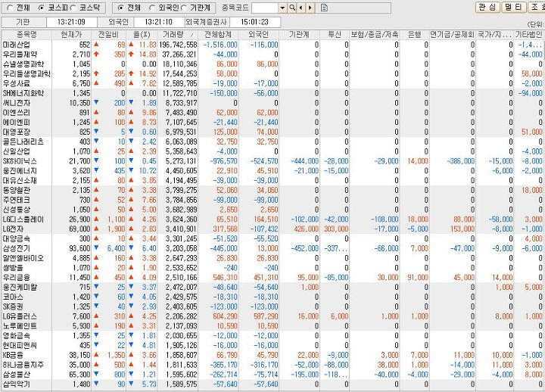
Task: Select the 코스닥 radio button
Action: pos(73,8)
